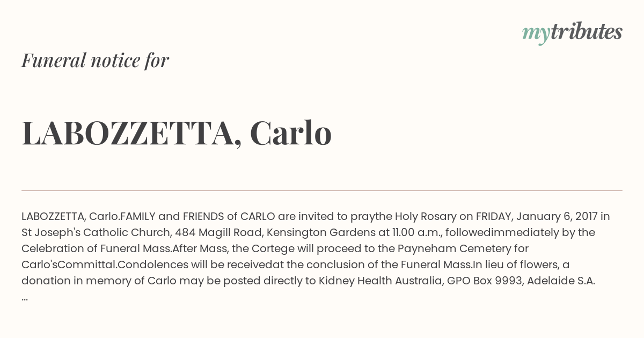Click the first name Carlo in the title

point(291,133)
